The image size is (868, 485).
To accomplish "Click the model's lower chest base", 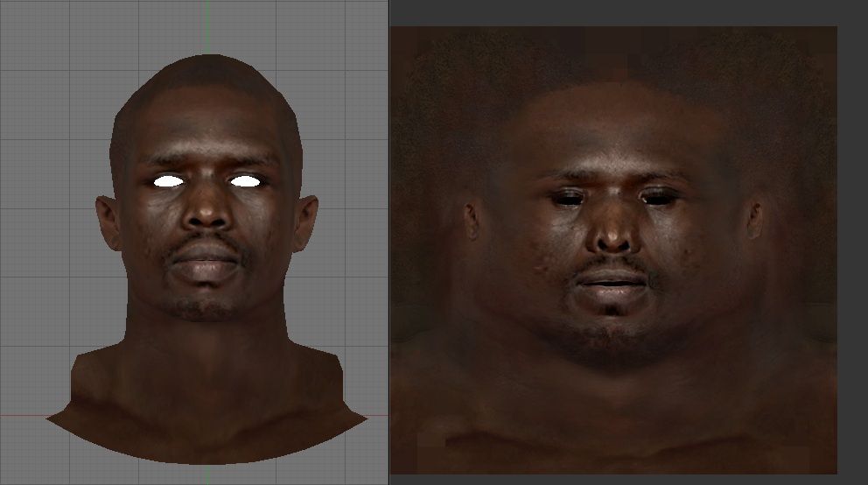I will point(207,433).
